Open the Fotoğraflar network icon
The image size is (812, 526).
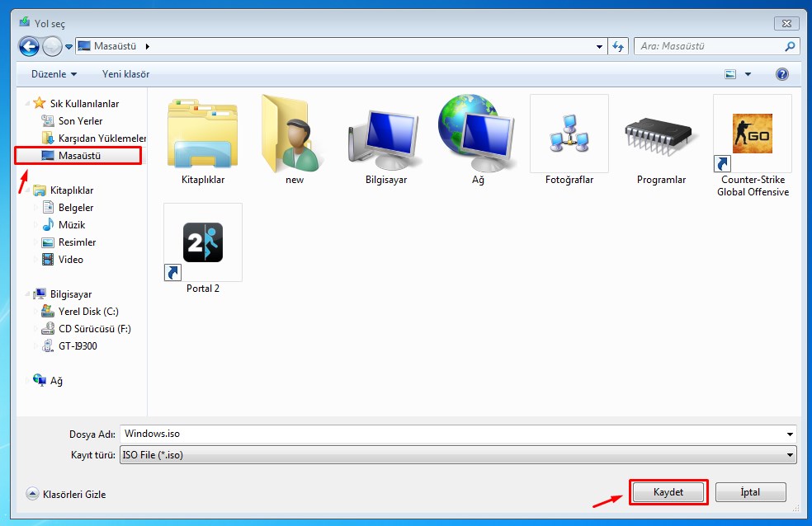click(x=569, y=134)
